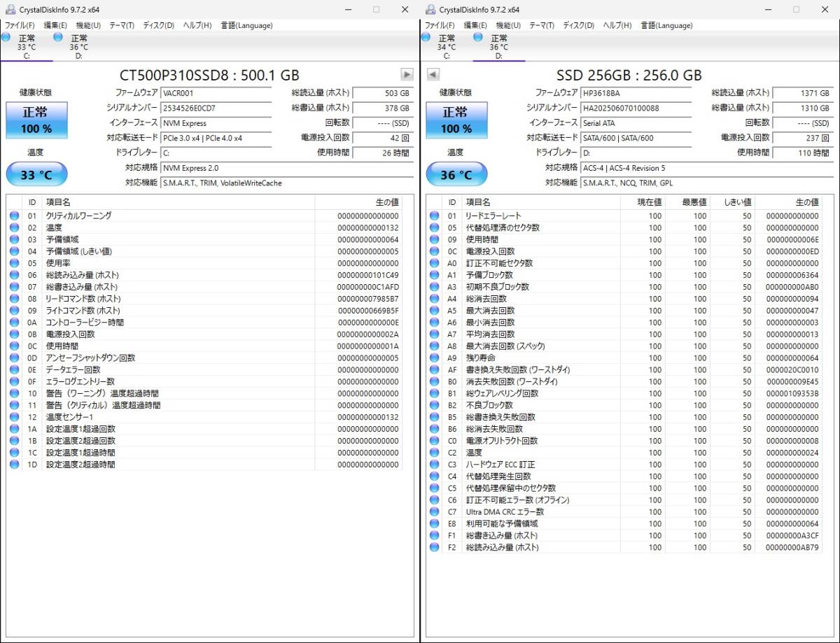Click the large 36 °C temperature button
This screenshot has height=643, width=840.
pyautogui.click(x=456, y=175)
